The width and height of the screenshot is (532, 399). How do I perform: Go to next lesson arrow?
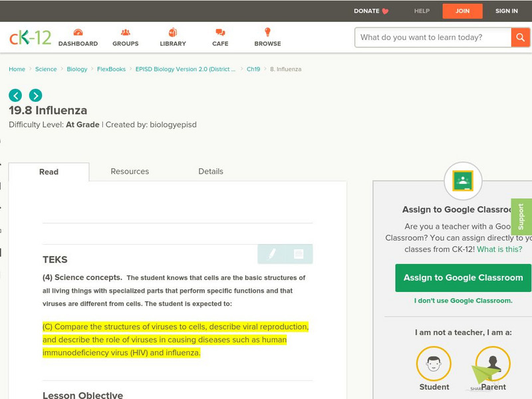(x=35, y=95)
